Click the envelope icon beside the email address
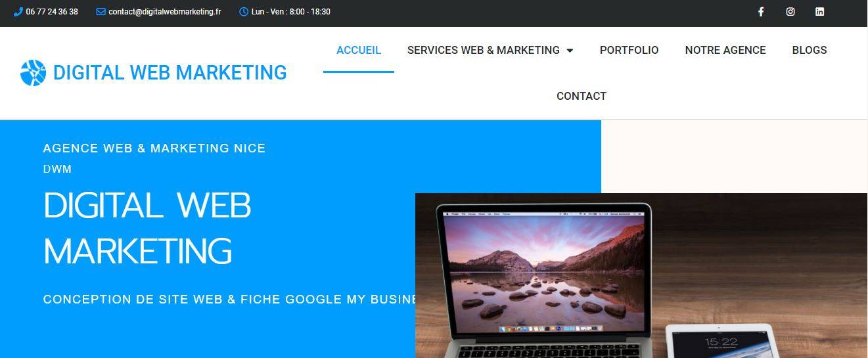This screenshot has height=358, width=868. coord(101,12)
